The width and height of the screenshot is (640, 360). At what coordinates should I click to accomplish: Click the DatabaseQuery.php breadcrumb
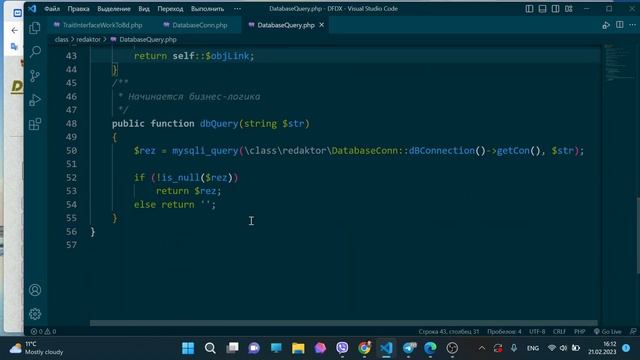[x=144, y=40]
